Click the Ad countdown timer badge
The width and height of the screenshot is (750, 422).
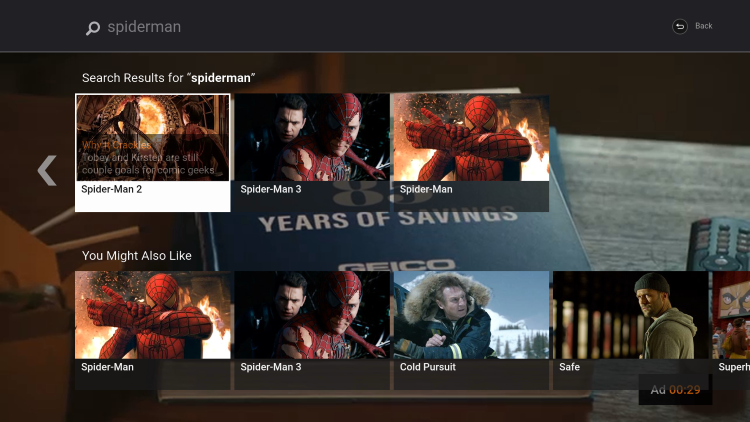point(675,389)
